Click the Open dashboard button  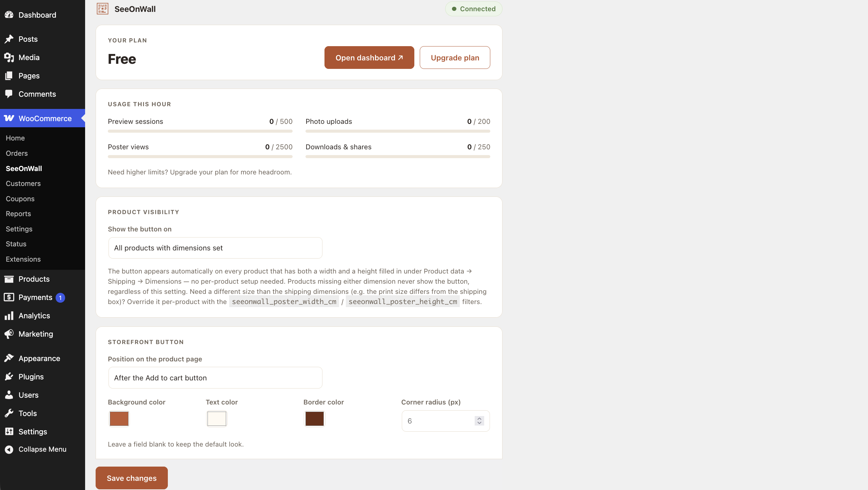[369, 58]
